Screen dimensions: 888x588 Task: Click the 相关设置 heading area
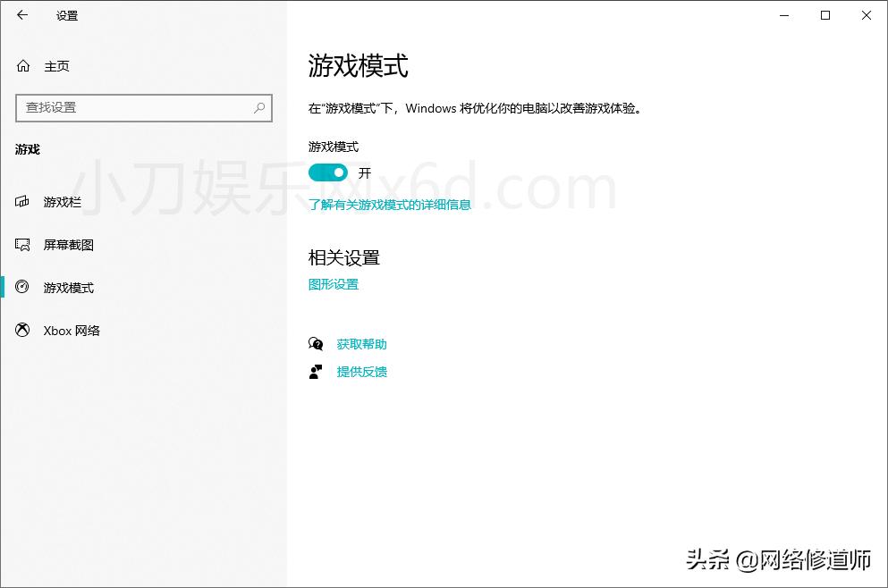(343, 257)
